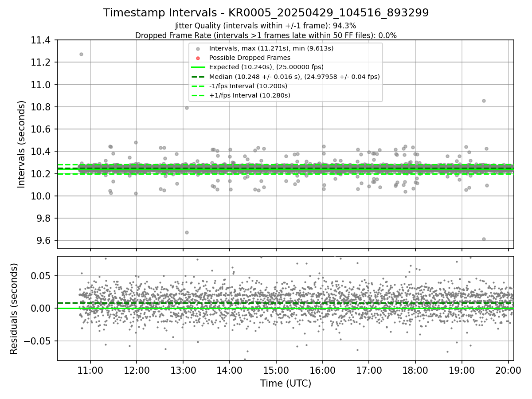
Task: Click the 15:00 tick label on the time axis
Action: 276,370
